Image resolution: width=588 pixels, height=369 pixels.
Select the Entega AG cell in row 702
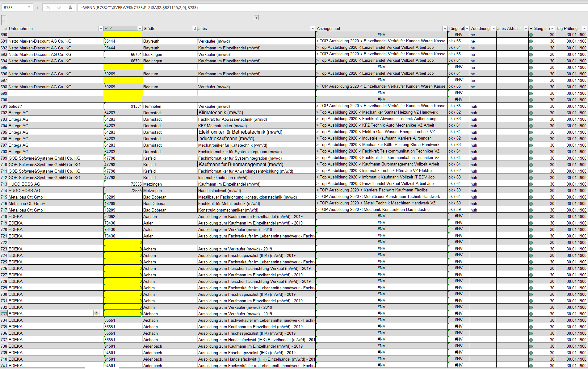pos(56,113)
